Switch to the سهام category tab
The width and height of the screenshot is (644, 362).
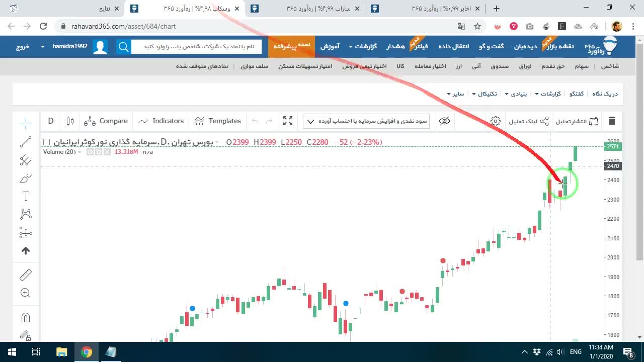(582, 66)
